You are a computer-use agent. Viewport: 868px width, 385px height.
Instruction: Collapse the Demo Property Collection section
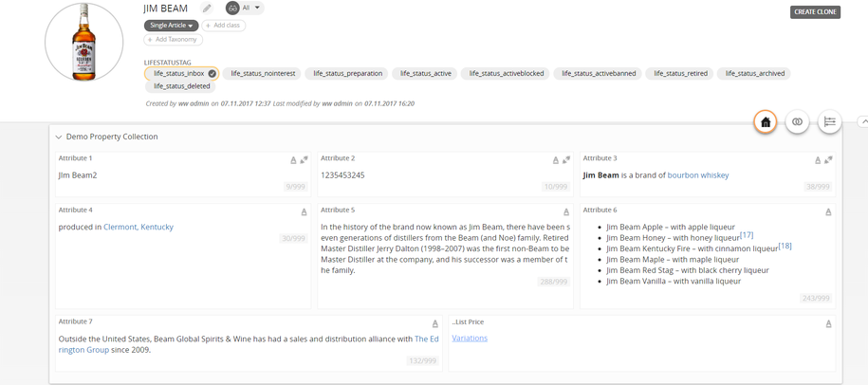coord(59,137)
